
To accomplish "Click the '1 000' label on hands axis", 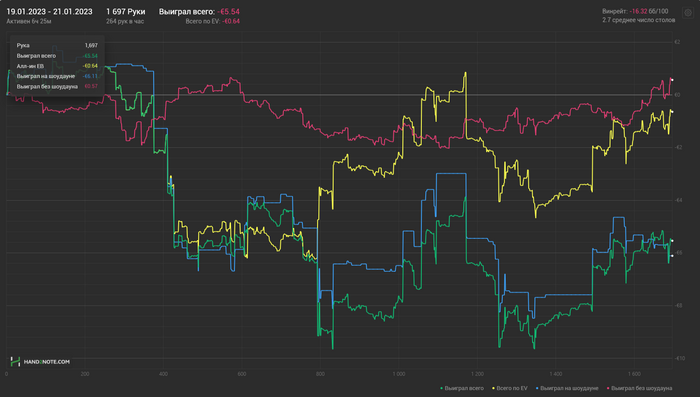I will coord(399,374).
